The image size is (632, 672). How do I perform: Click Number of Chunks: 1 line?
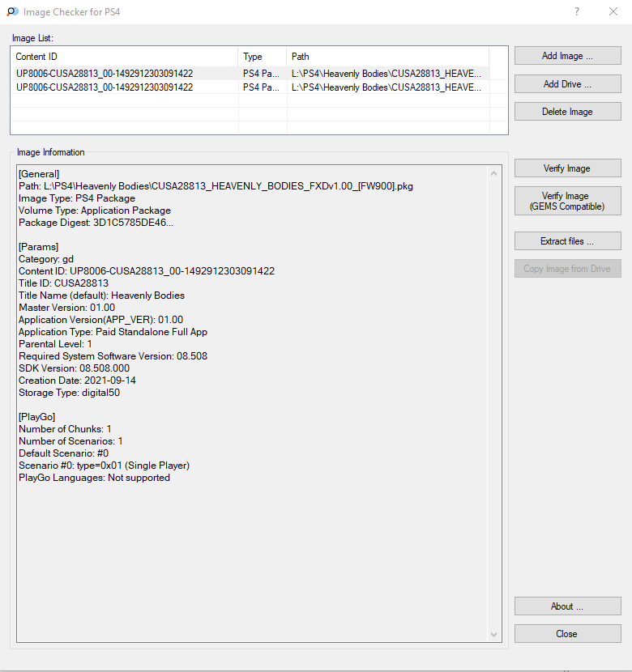[x=65, y=428]
